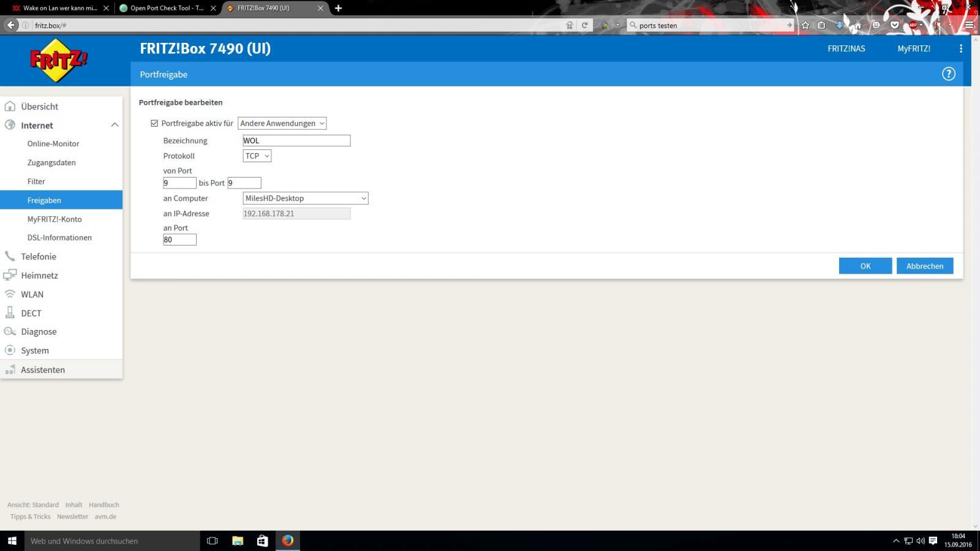Open a new browser tab with plus
The height and width of the screenshot is (551, 980).
pos(338,8)
